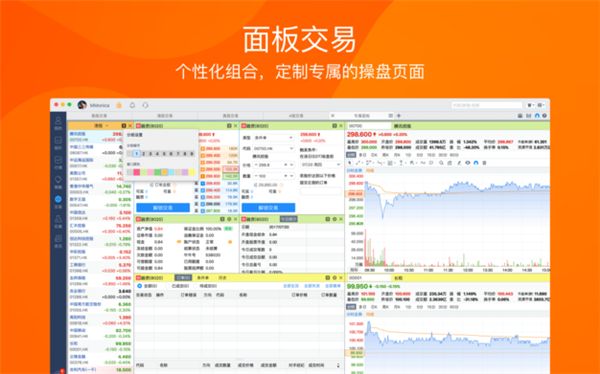Viewport: 600px width, 374px height.
Task: Open the 价格 price dropdown arrow
Action: pyautogui.click(x=292, y=165)
